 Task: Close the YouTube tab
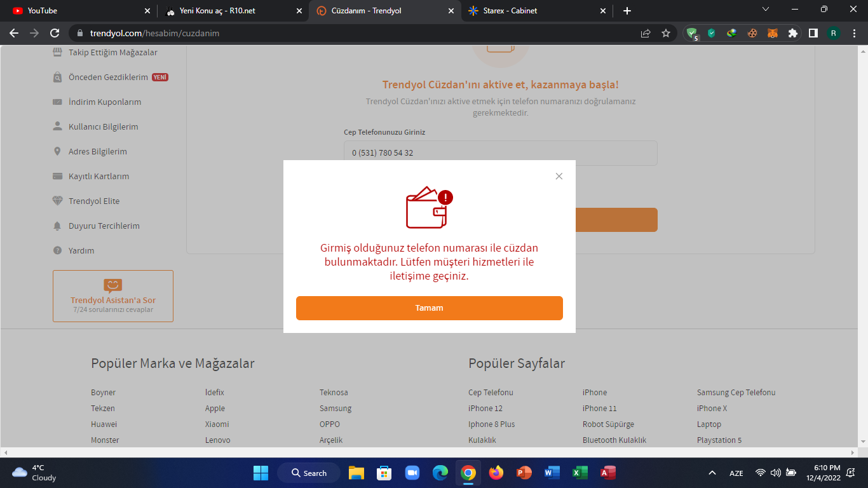(147, 11)
